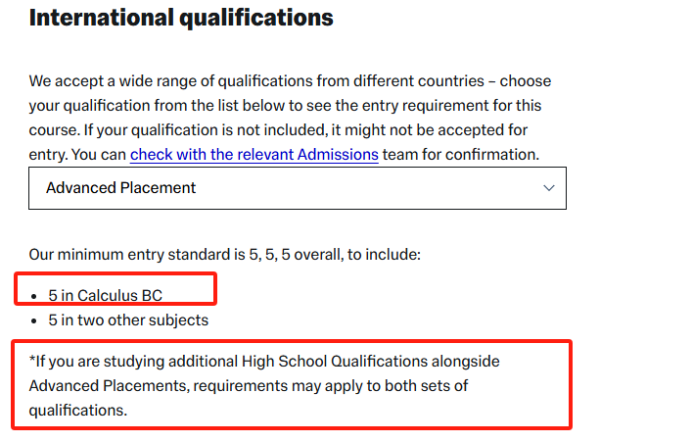The height and width of the screenshot is (442, 693).
Task: Click 'your qualification from the list below' line
Action: point(285,106)
